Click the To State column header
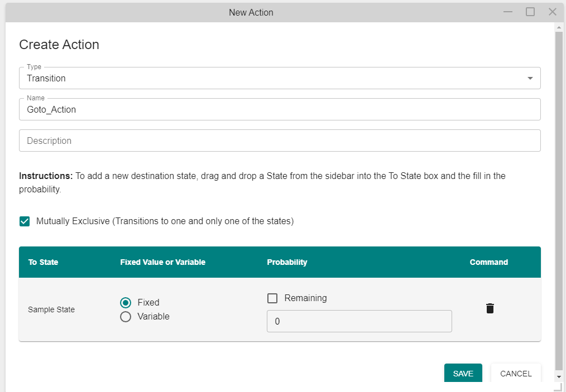 click(x=44, y=262)
